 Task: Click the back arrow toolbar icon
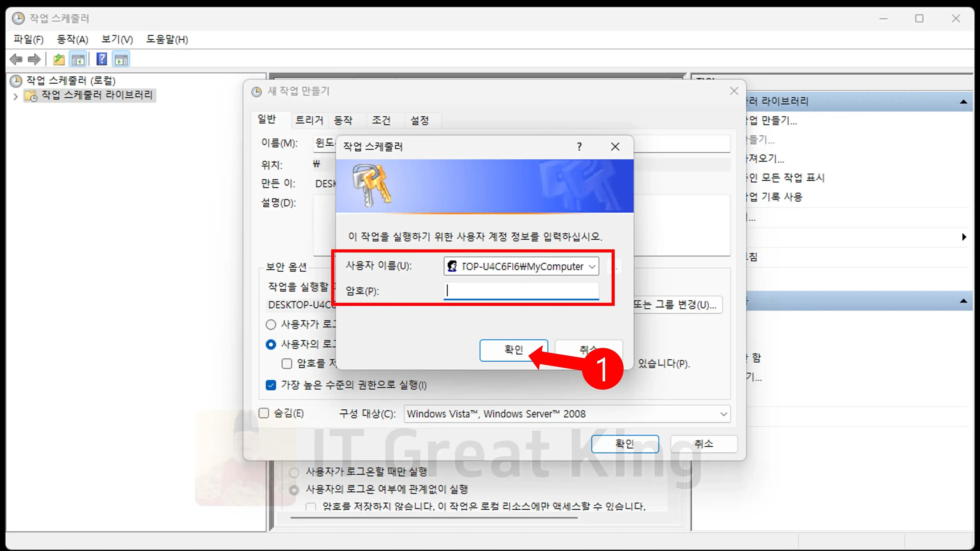click(16, 59)
